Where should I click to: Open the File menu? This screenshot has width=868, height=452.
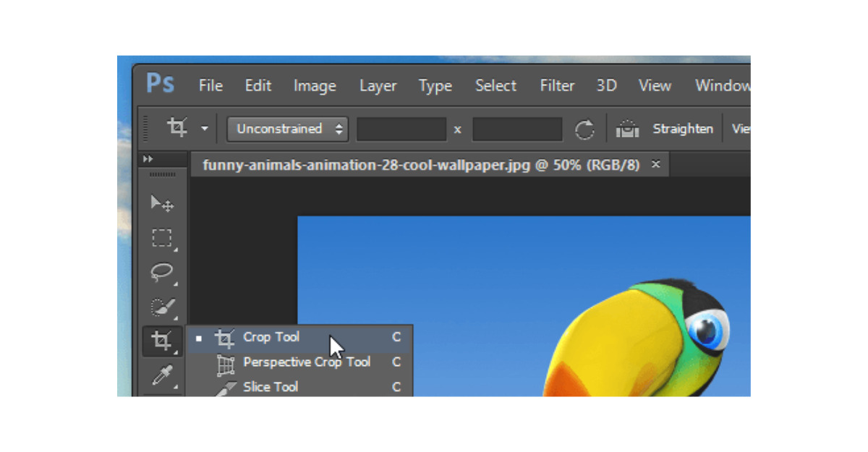(x=210, y=85)
